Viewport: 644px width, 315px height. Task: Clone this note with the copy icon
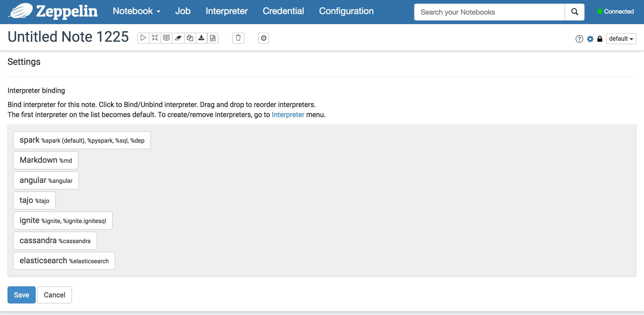tap(190, 38)
